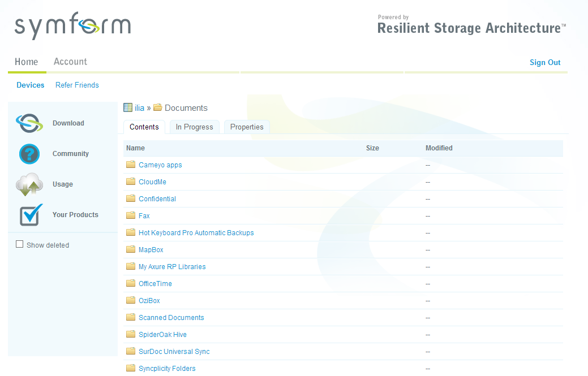Click the Your Products checkmark icon

[31, 215]
